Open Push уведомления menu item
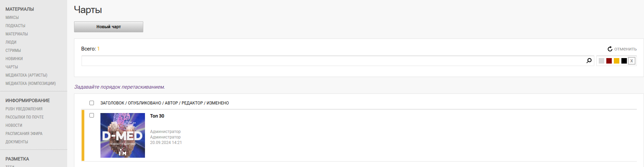 [x=24, y=109]
